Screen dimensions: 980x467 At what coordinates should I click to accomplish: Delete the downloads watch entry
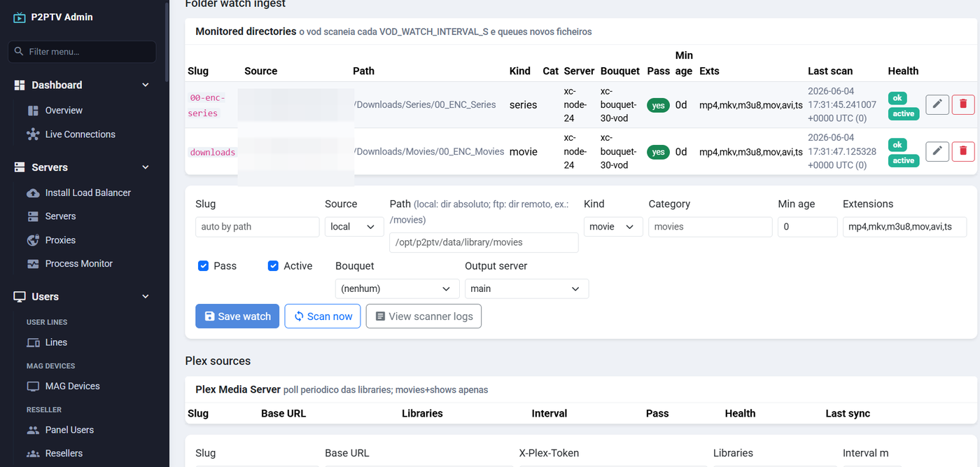tap(963, 151)
